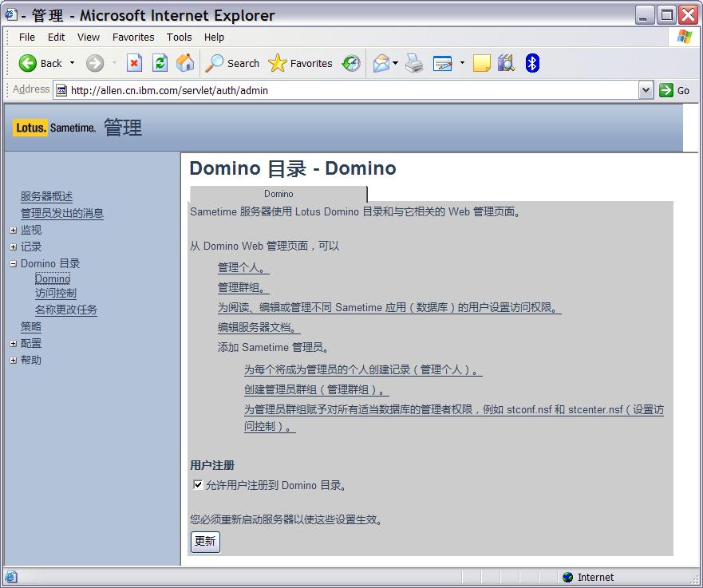Click the Print icon
Image resolution: width=703 pixels, height=588 pixels.
click(x=414, y=63)
